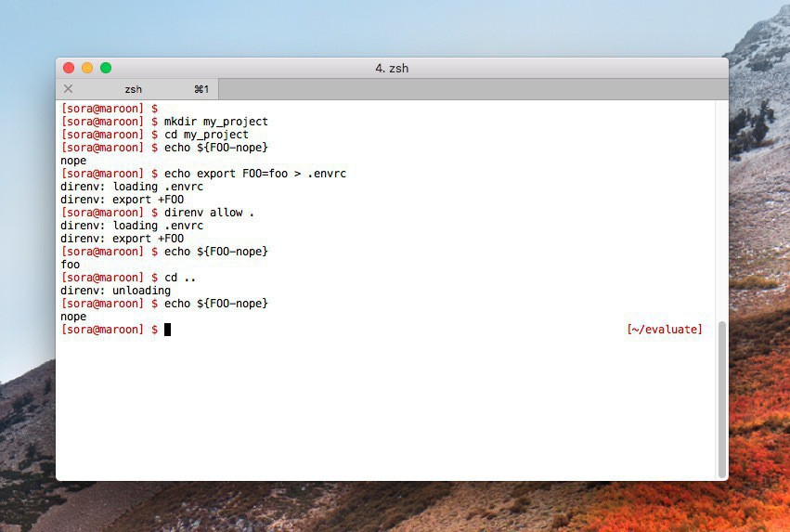Screen dimensions: 790x532
Task: Click the 'direnv allow .' command text
Action: 209,213
